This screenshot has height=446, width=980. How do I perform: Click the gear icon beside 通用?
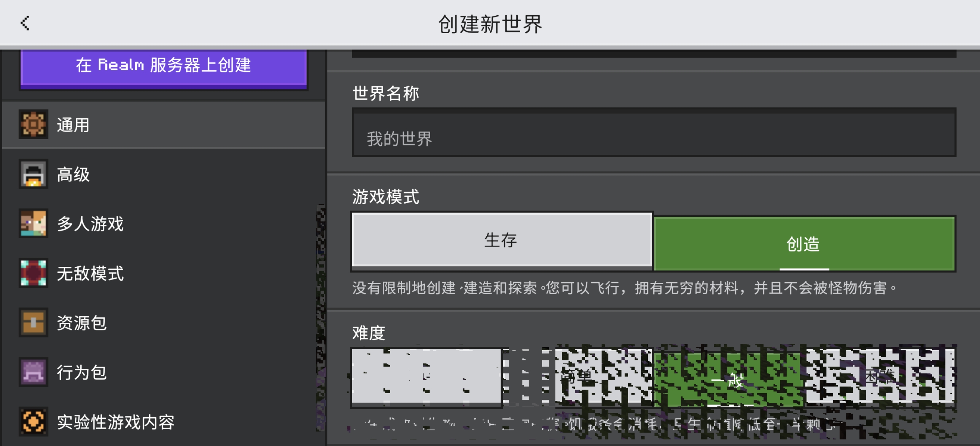point(34,124)
